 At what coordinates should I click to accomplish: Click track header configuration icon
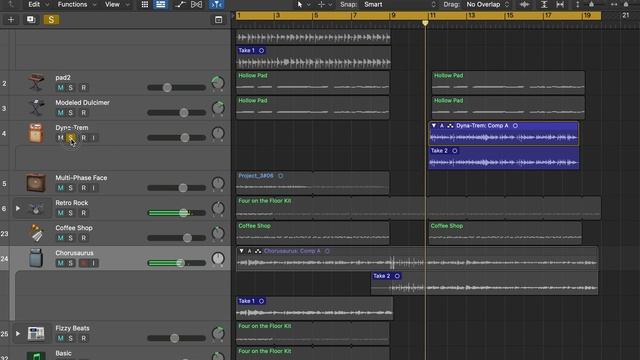(x=218, y=20)
